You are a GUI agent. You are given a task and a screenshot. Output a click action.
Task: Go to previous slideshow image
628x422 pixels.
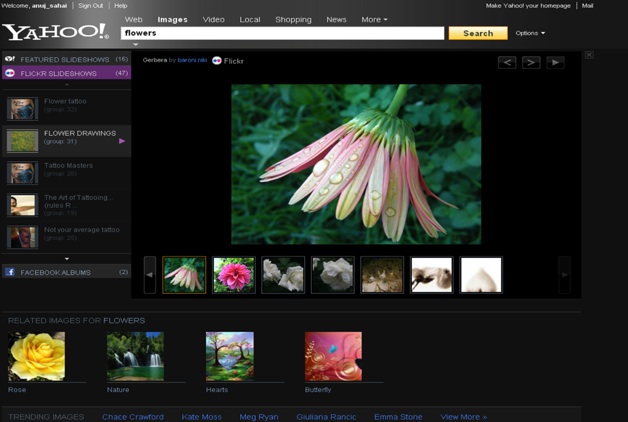[507, 62]
